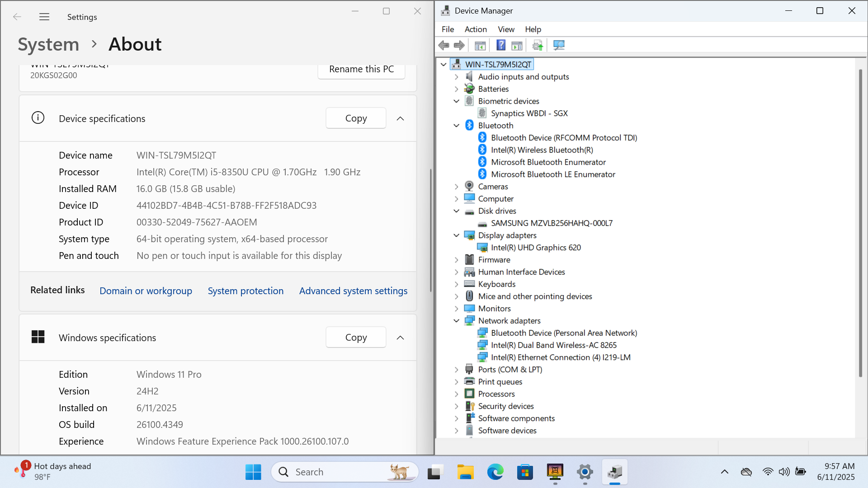Collapse the Network adapters category
The width and height of the screenshot is (868, 488).
(456, 321)
